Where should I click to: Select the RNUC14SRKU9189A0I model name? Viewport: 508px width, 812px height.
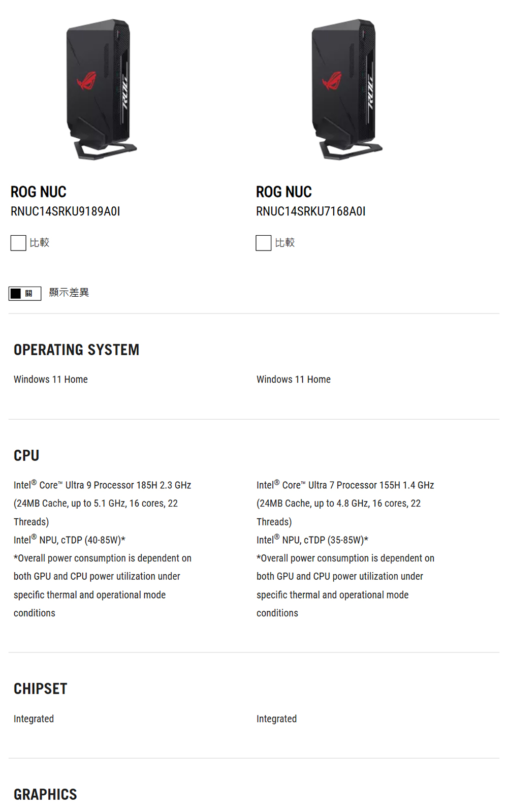[66, 211]
